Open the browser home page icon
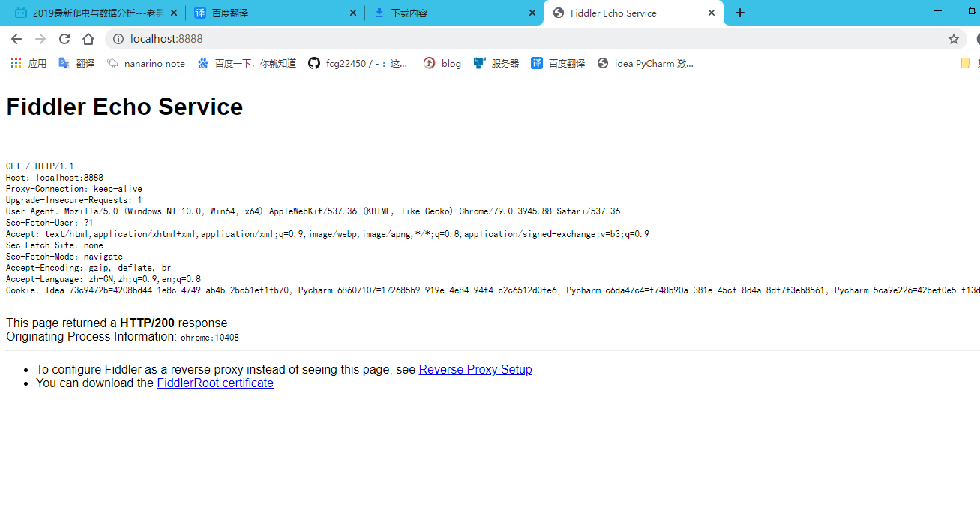This screenshot has width=980, height=510. pos(88,39)
